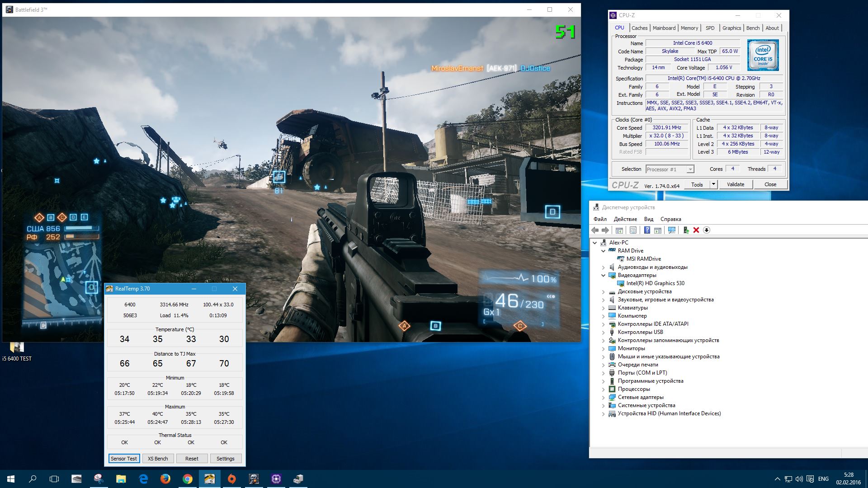Collapse the Видеоадаптеры tree node
This screenshot has height=488, width=868.
603,275
